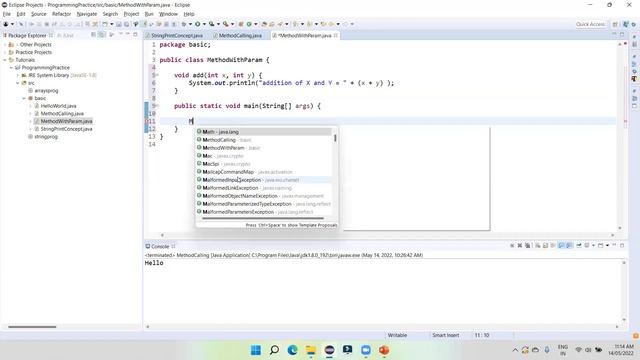Viewport: 640px width, 360px height.
Task: Minimize the Package Explorer view
Action: click(128, 34)
